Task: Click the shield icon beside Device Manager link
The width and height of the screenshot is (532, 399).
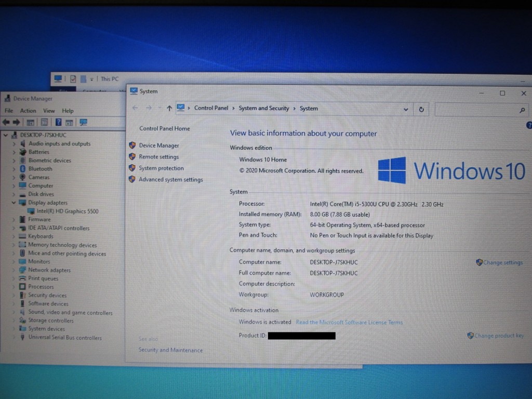Action: 132,145
